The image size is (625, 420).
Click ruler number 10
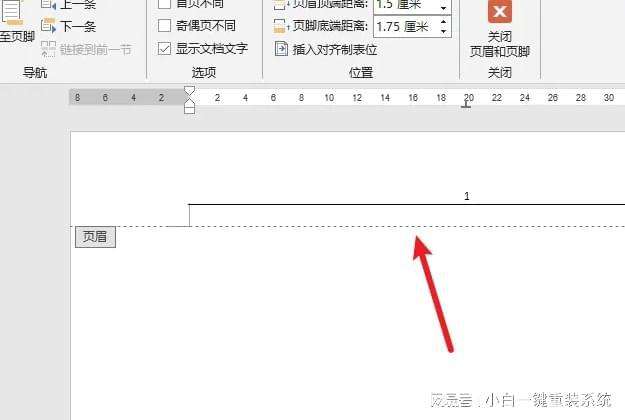(x=329, y=98)
